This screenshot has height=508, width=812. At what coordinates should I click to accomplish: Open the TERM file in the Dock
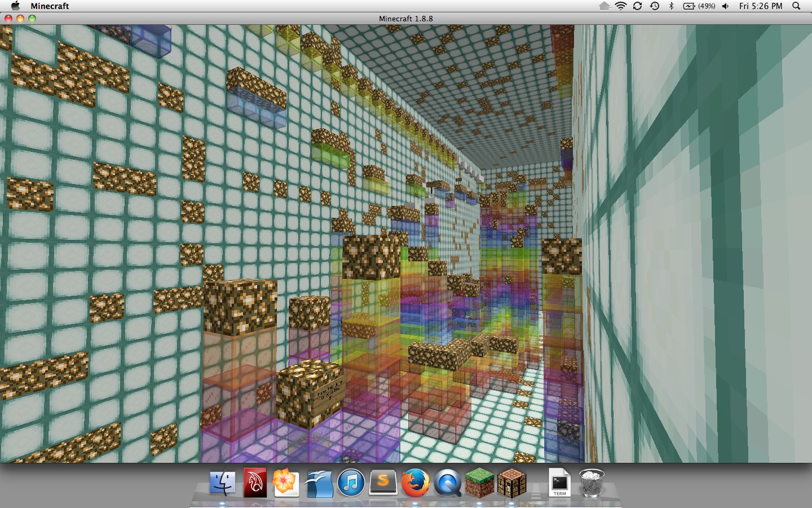pos(559,483)
